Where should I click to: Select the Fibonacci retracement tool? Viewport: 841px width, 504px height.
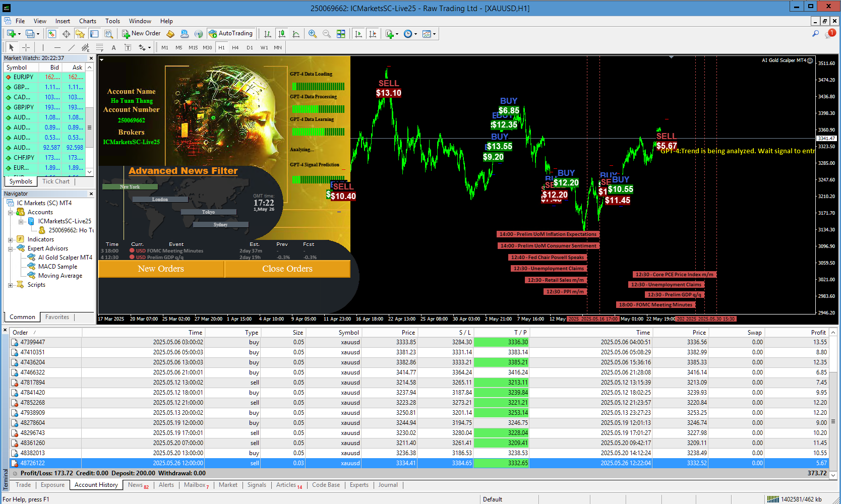tap(99, 47)
